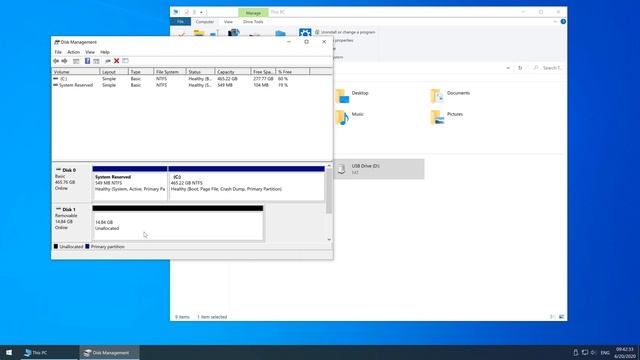Open View menu in Disk Management
640x360 pixels.
pos(90,52)
